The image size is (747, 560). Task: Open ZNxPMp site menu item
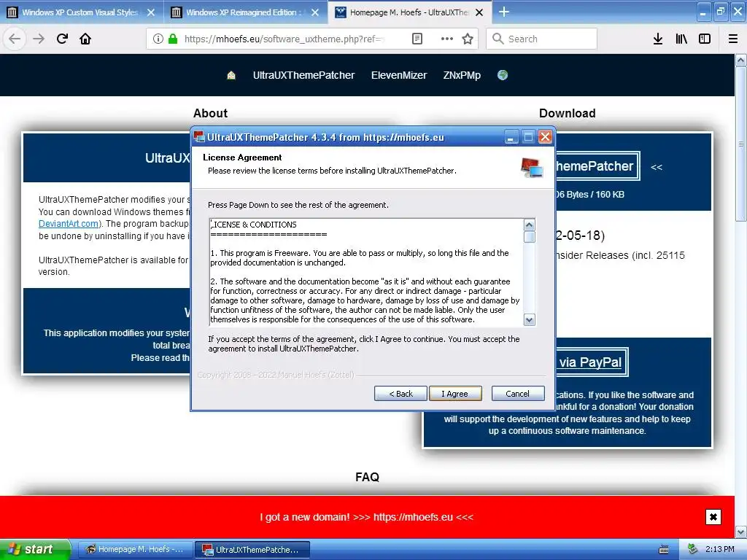click(x=462, y=75)
